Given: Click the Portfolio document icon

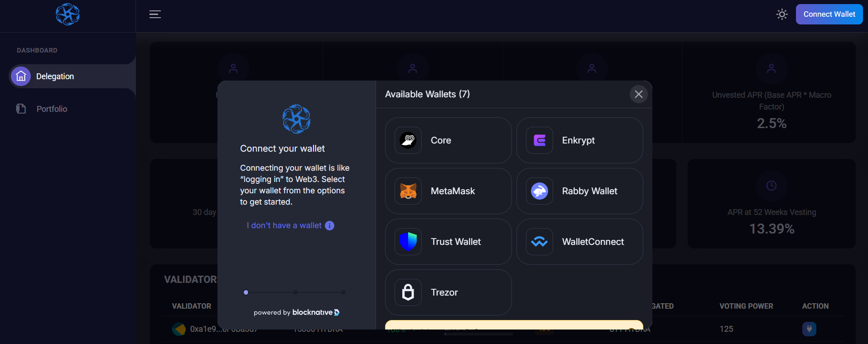Looking at the screenshot, I should 21,109.
